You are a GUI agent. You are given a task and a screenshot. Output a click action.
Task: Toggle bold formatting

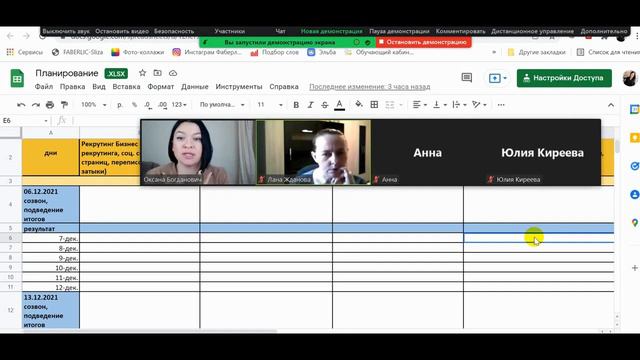pyautogui.click(x=296, y=105)
